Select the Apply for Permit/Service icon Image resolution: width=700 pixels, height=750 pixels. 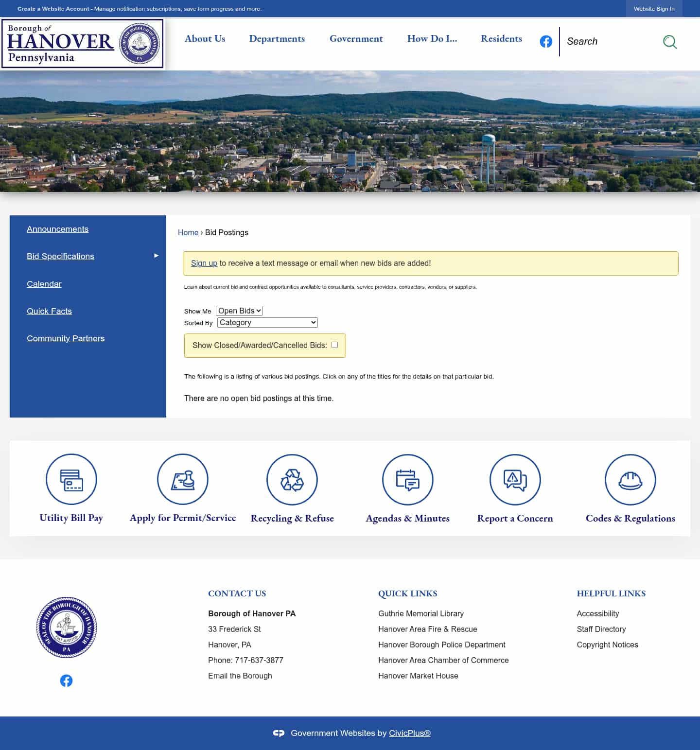[182, 479]
